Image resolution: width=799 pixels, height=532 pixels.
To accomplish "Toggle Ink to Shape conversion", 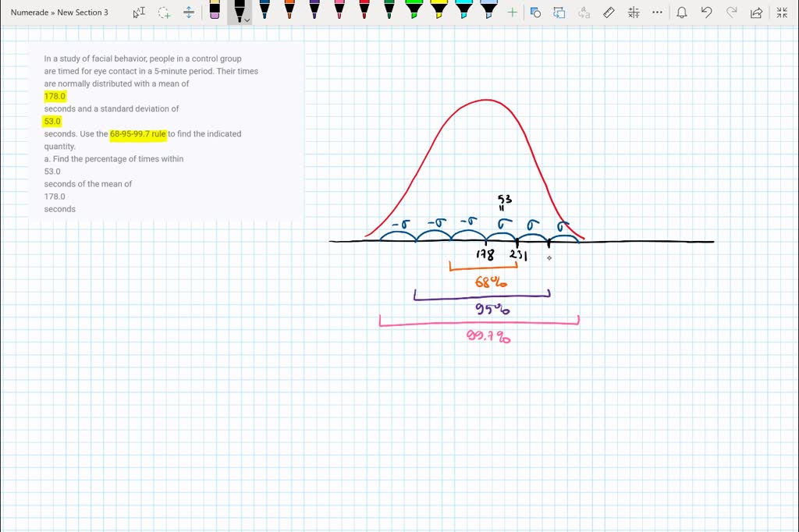I will 559,12.
